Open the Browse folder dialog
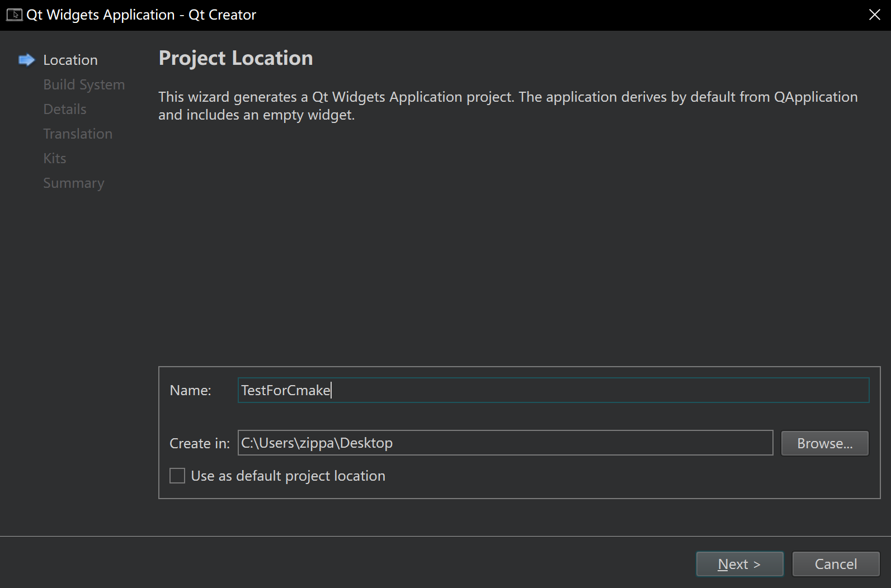The height and width of the screenshot is (588, 891). click(x=824, y=443)
